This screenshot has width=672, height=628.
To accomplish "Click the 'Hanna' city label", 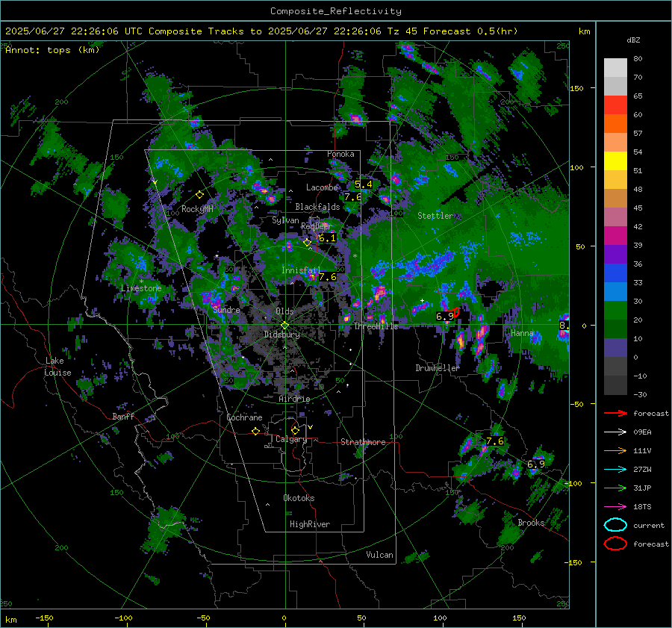I will coord(522,333).
